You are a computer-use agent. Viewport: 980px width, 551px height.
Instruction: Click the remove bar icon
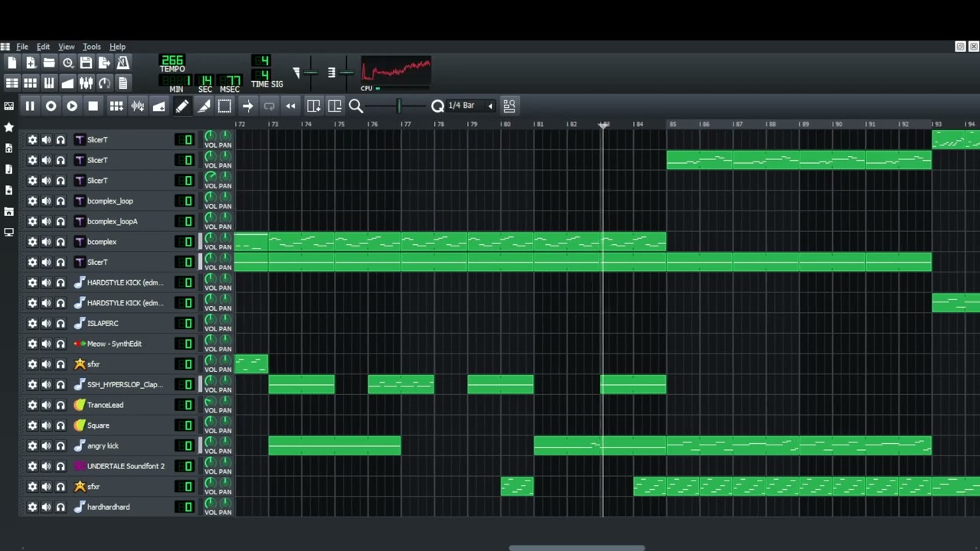coord(335,106)
